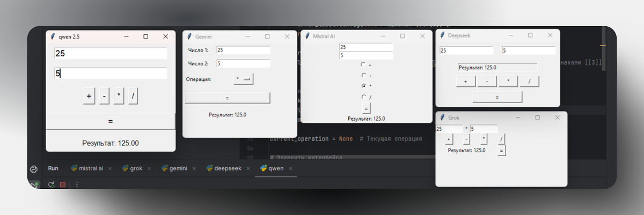Minimize the Grok window
644x215 pixels.
point(518,117)
